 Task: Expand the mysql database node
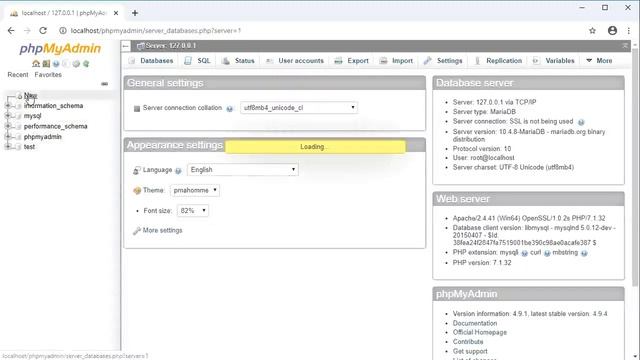tap(7, 116)
